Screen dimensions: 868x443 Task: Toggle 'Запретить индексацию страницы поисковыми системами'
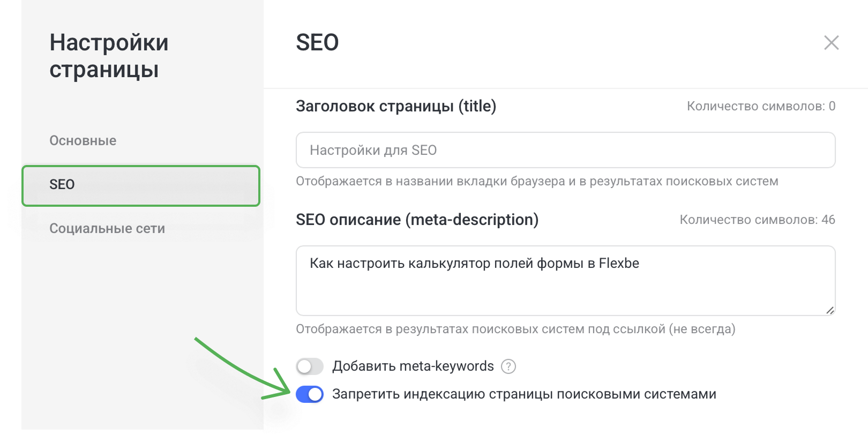click(x=310, y=394)
